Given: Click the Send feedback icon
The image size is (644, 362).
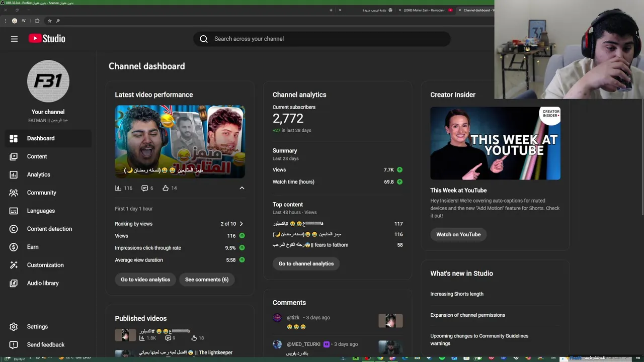Looking at the screenshot, I should 14,344.
